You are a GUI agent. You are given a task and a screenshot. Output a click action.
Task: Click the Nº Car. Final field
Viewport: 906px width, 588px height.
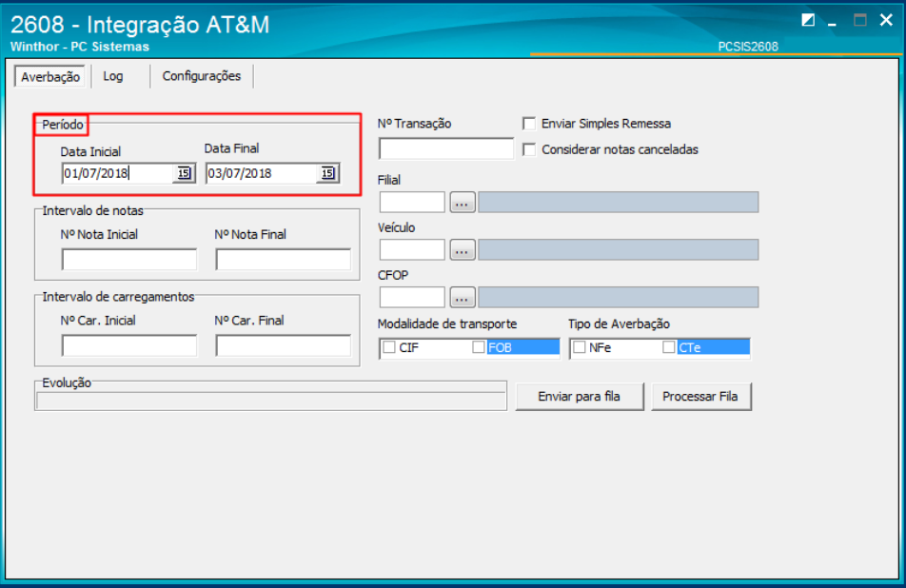tap(284, 345)
